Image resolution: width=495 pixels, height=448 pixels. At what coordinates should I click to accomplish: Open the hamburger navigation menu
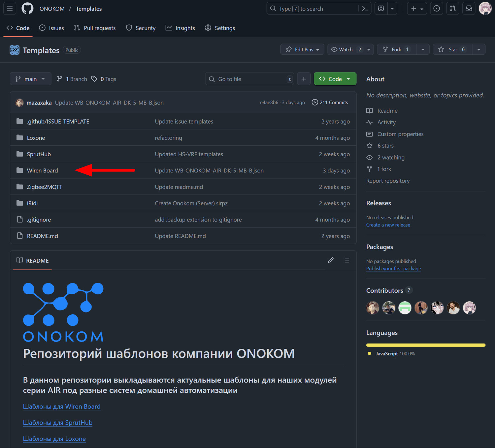(10, 9)
